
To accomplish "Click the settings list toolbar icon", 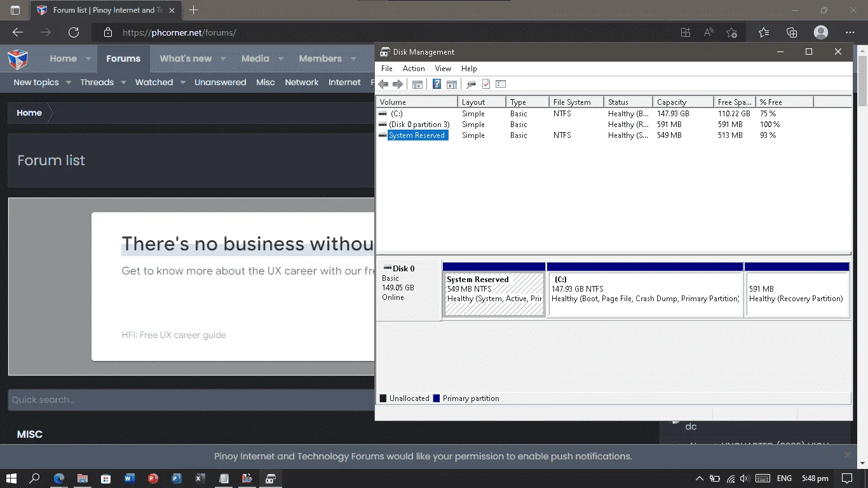I will click(x=501, y=84).
